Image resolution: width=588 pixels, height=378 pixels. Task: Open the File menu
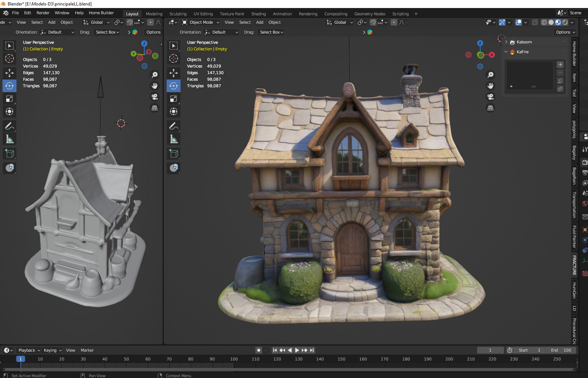[15, 13]
